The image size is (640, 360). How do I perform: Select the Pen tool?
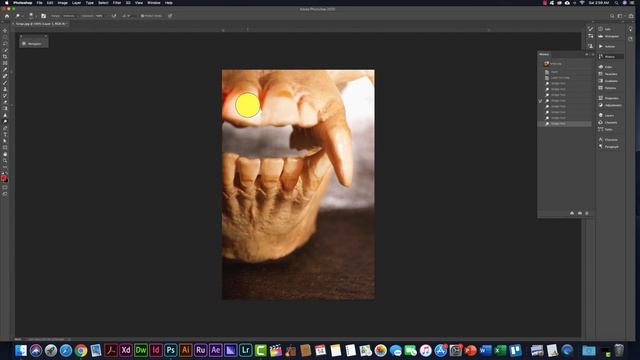(5, 128)
